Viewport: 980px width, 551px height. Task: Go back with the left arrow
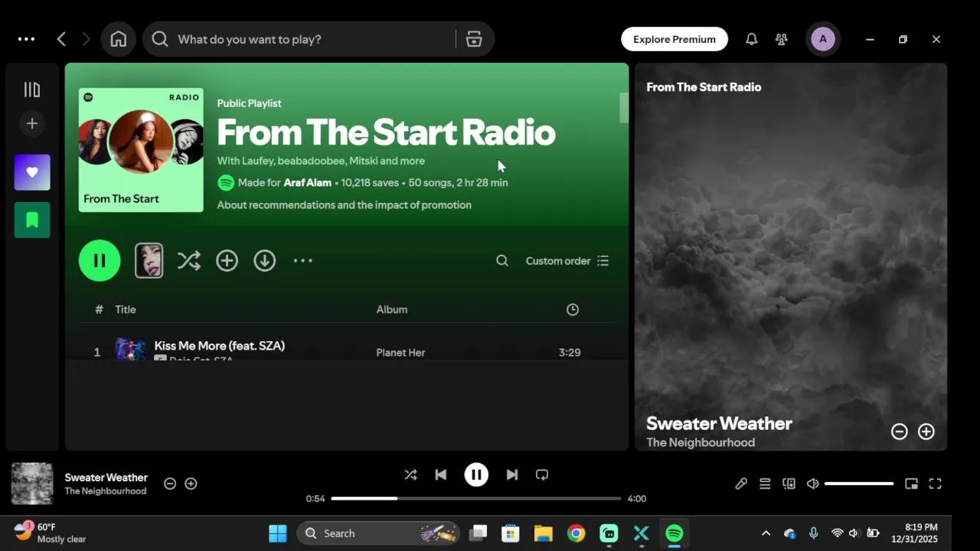(x=61, y=39)
